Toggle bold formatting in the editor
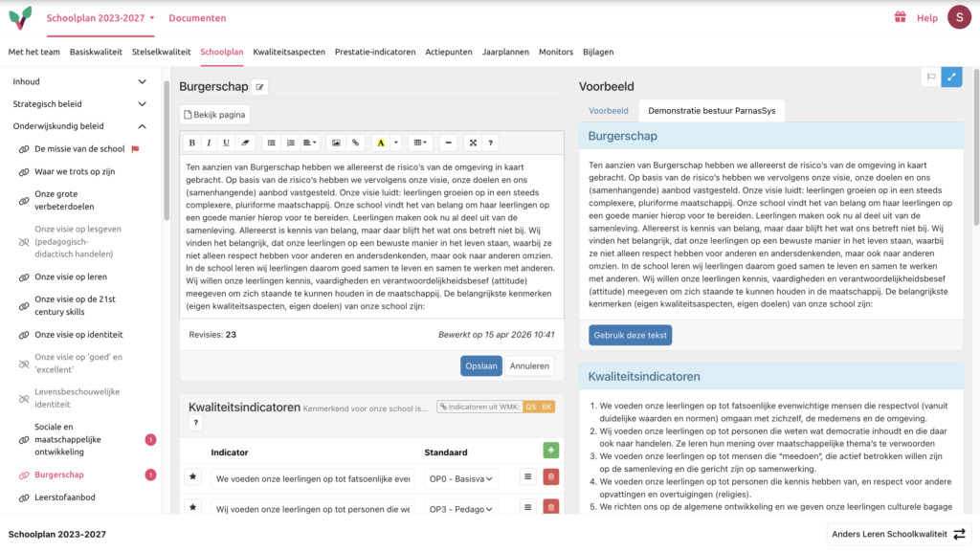This screenshot has width=980, height=552. tap(191, 143)
